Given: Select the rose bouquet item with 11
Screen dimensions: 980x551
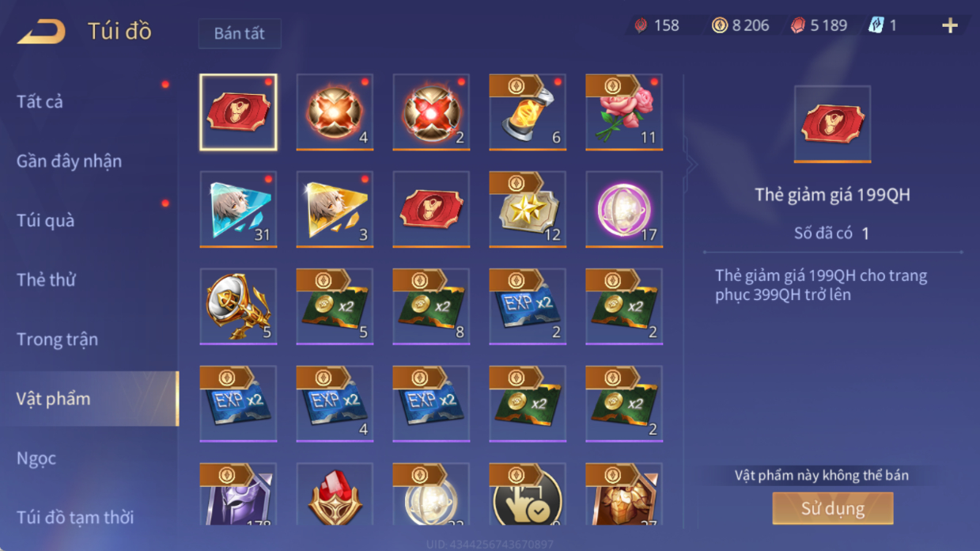Looking at the screenshot, I should point(624,112).
